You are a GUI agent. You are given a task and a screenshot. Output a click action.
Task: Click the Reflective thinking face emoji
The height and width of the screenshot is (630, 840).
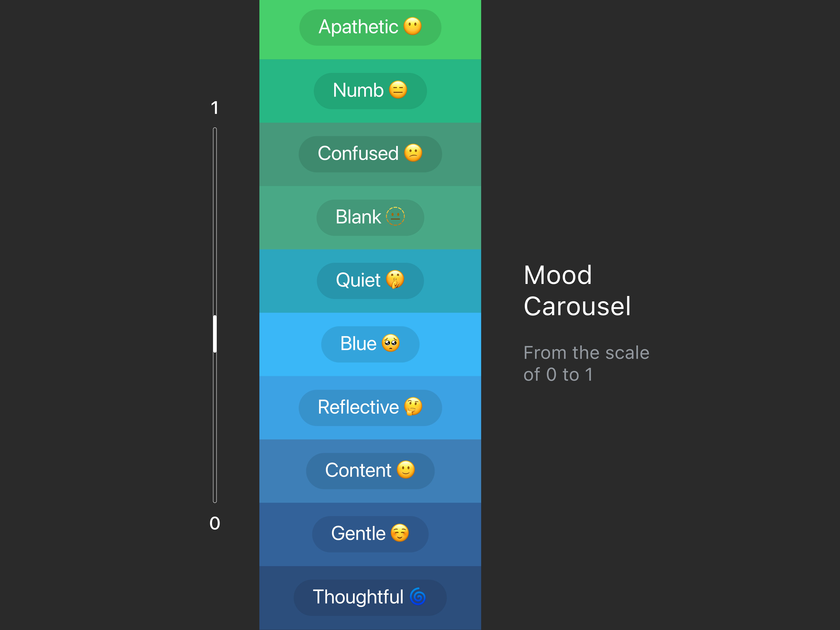[413, 407]
